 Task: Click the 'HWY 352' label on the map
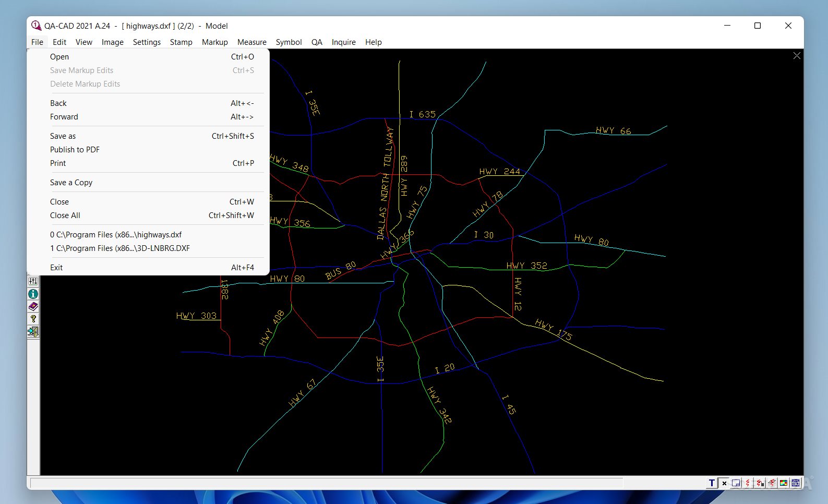click(x=526, y=266)
